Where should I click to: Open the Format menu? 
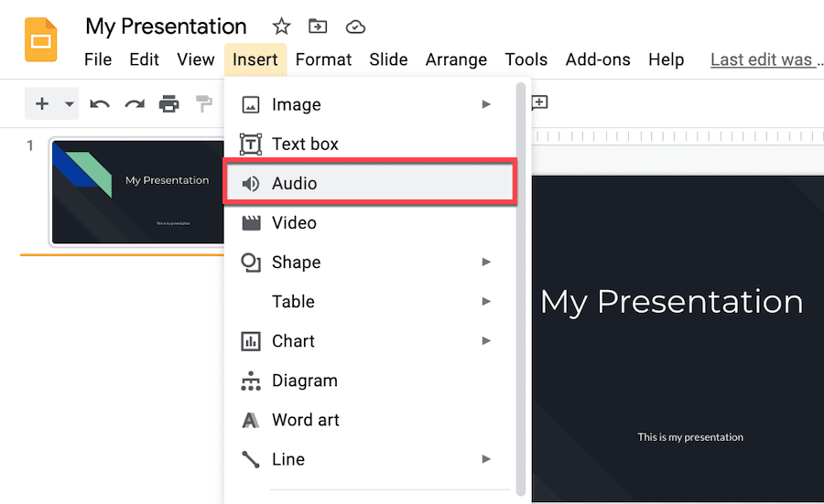pos(323,59)
